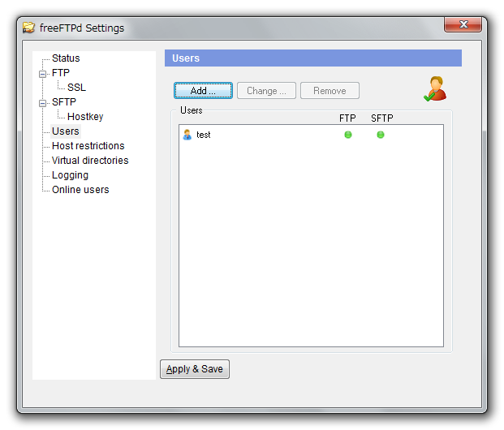Open SSL settings under FTP
The height and width of the screenshot is (430, 504).
(x=76, y=88)
